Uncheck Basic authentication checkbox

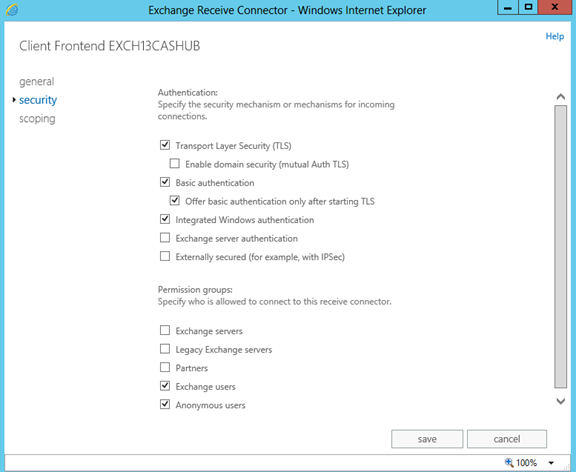(165, 182)
